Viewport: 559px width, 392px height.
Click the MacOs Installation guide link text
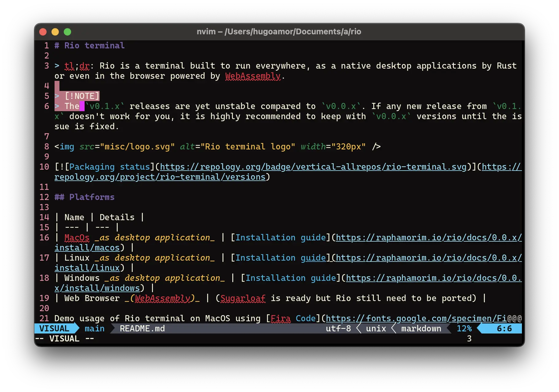tap(280, 238)
